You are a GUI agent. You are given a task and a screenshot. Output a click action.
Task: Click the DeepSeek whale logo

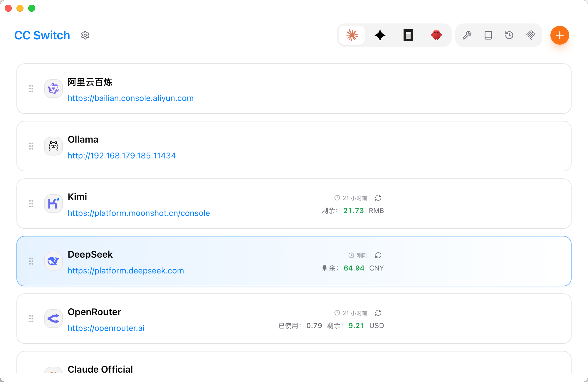(x=53, y=261)
